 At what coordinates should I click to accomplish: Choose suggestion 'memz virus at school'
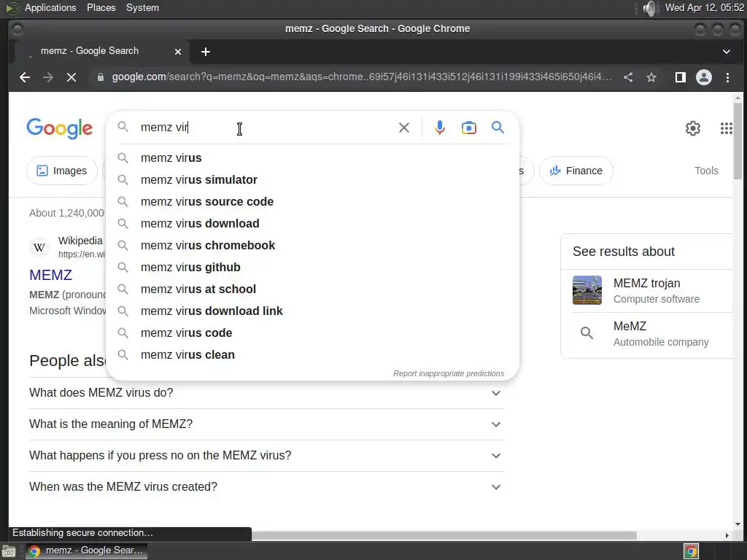tap(312, 289)
